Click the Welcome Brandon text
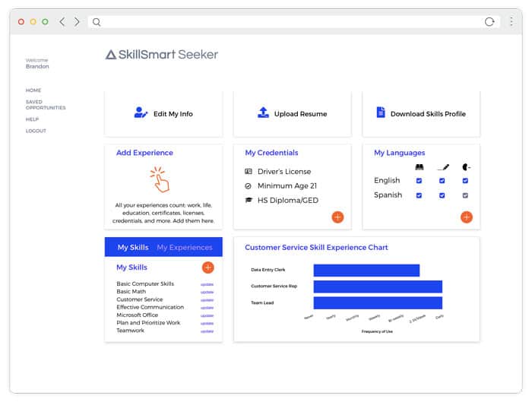532x402 pixels. (x=37, y=63)
